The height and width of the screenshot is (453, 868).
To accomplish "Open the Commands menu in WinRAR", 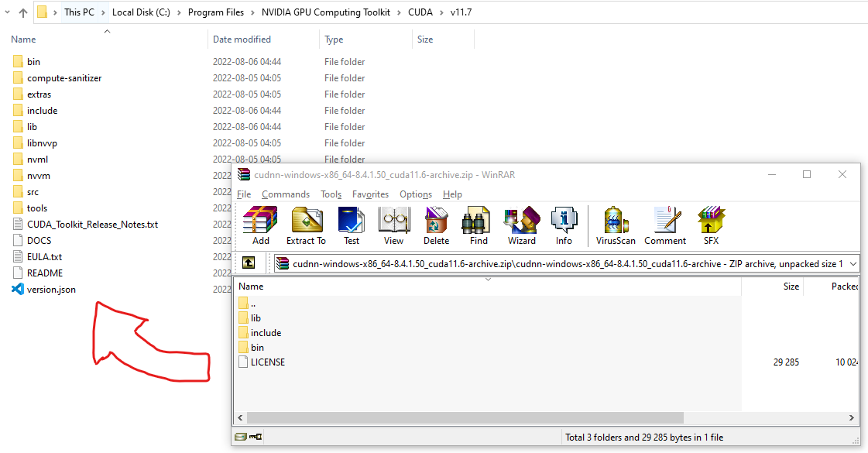I will click(x=286, y=194).
